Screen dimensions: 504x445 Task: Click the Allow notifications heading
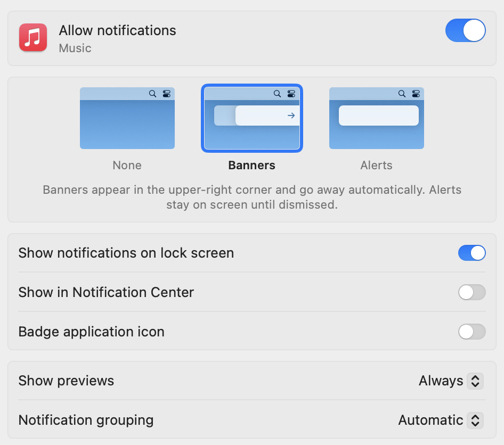pyautogui.click(x=117, y=30)
